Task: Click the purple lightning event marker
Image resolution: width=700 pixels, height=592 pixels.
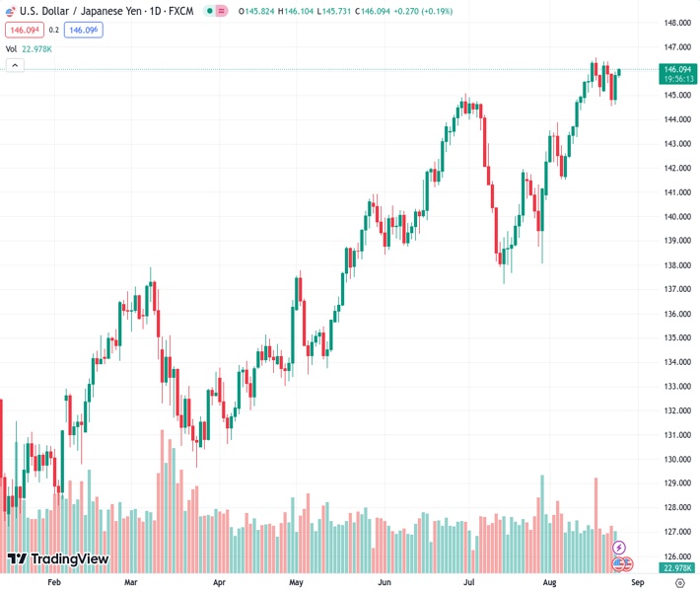Action: (619, 547)
